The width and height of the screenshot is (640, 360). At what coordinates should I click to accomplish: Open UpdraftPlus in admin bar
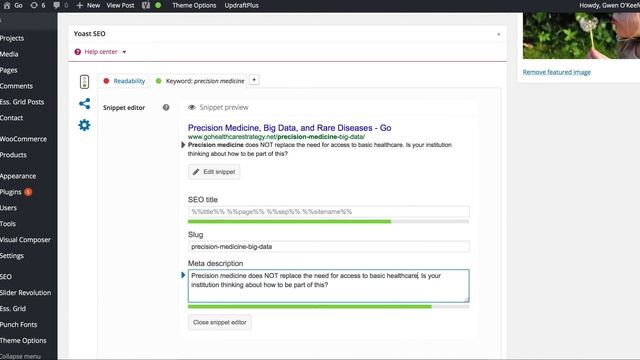(x=241, y=5)
